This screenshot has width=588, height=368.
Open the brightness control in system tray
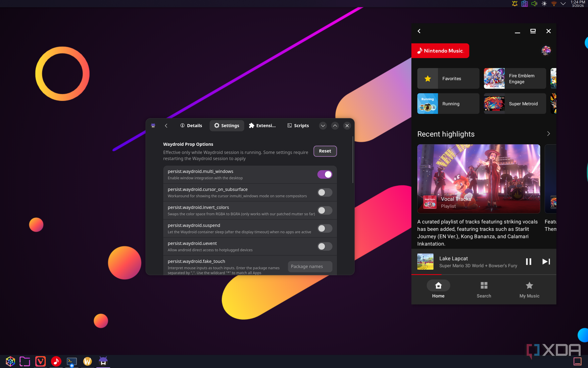pyautogui.click(x=544, y=4)
